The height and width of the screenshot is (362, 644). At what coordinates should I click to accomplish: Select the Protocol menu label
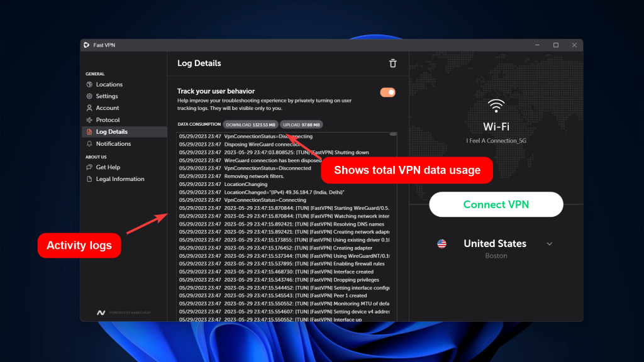(108, 120)
